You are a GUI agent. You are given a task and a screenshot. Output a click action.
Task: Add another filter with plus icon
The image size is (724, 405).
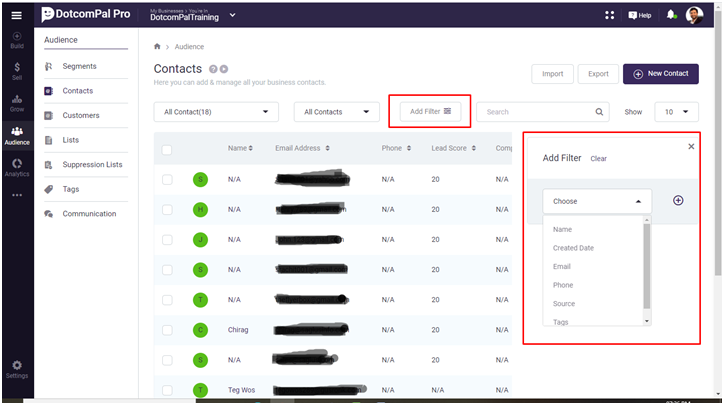pyautogui.click(x=678, y=200)
